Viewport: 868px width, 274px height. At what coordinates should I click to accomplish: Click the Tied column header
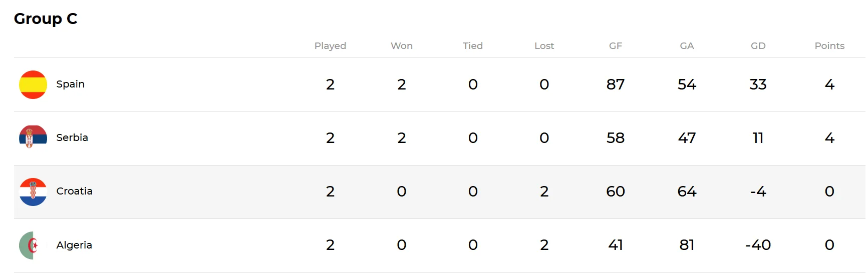click(473, 46)
